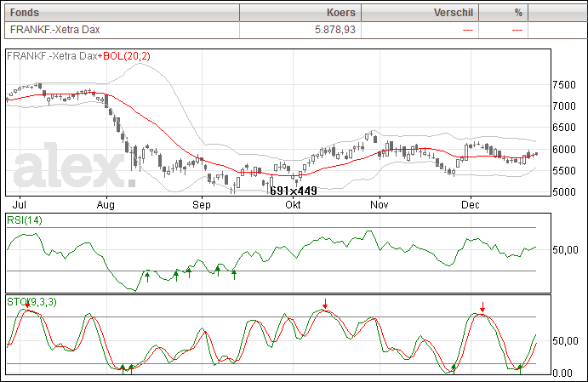The height and width of the screenshot is (382, 588).
Task: Click the Jul month label
Action: (x=19, y=205)
